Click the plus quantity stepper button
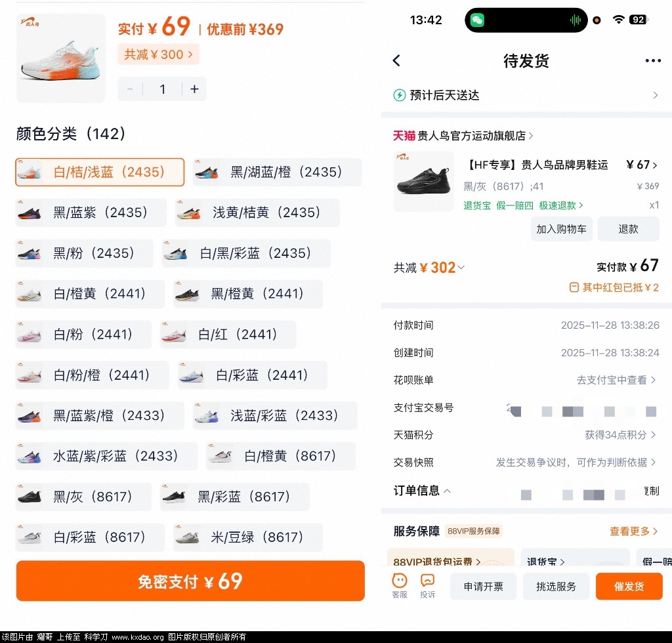The image size is (672, 643). (x=194, y=89)
